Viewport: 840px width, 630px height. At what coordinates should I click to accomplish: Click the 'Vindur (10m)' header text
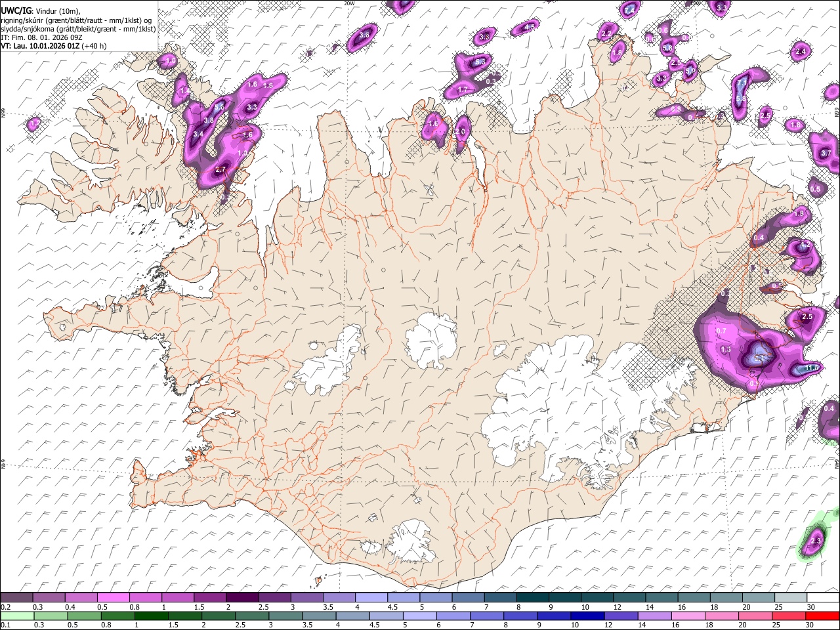click(x=56, y=11)
